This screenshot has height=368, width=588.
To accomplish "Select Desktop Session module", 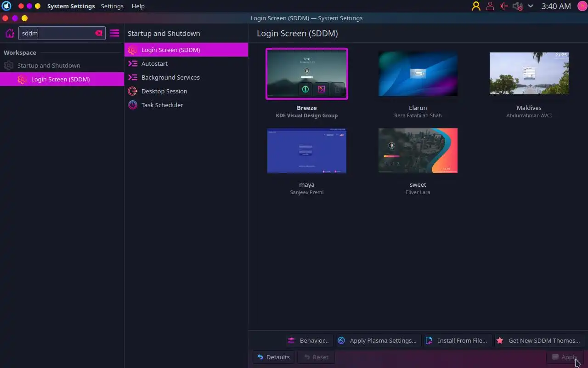I will [x=186, y=91].
